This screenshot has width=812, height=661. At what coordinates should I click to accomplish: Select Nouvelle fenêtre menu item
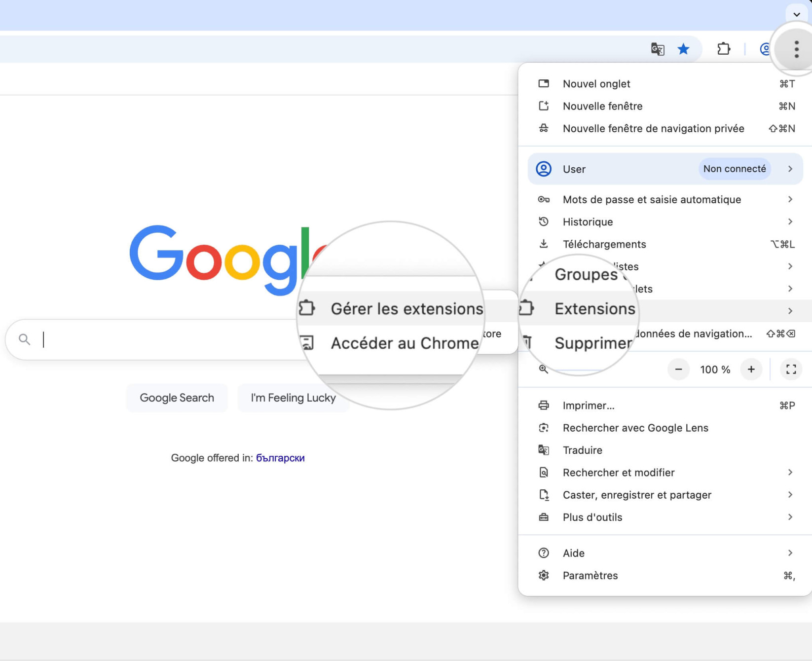pos(665,106)
